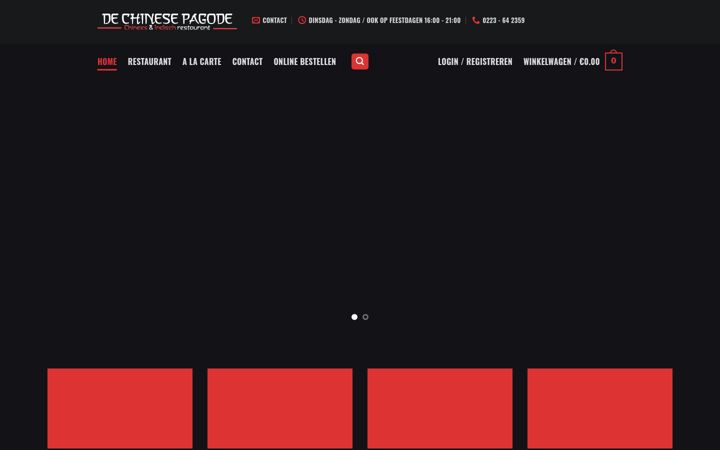Screen dimensions: 720x450
Task: Open the Restaurant menu item
Action: click(x=149, y=62)
